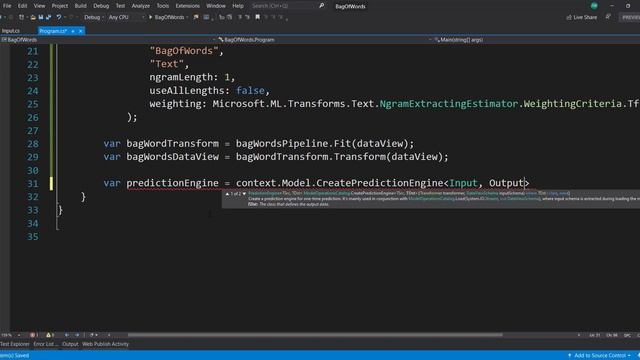Click the horizontal scrollbar thumb
The height and width of the screenshot is (360, 640).
(315, 335)
